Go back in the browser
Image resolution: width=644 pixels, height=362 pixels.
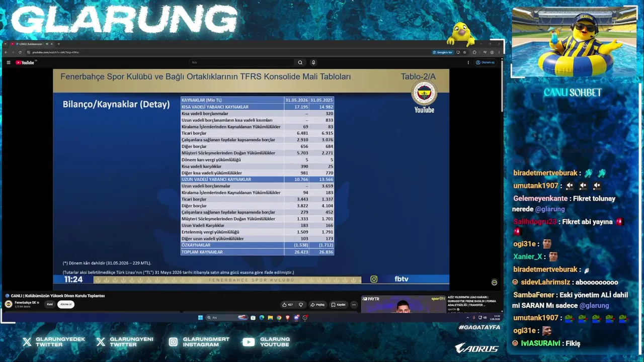click(6, 52)
